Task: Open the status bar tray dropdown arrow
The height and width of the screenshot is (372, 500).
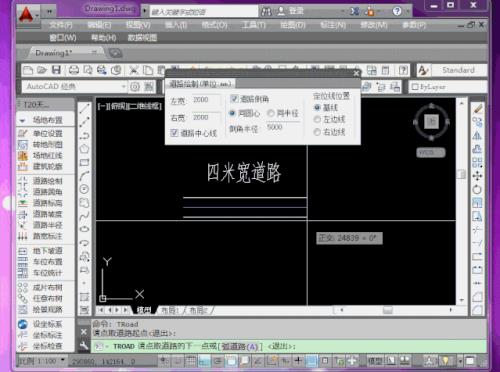Action: click(460, 361)
